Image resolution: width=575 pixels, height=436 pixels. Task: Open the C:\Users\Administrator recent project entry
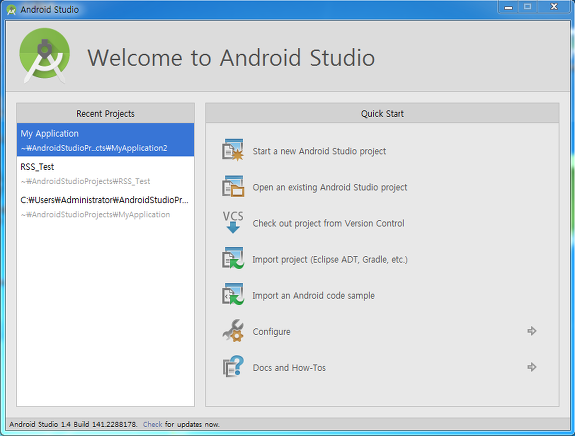point(105,206)
